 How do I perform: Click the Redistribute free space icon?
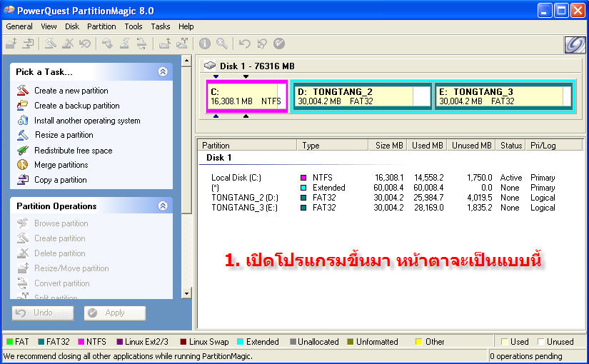[x=23, y=151]
